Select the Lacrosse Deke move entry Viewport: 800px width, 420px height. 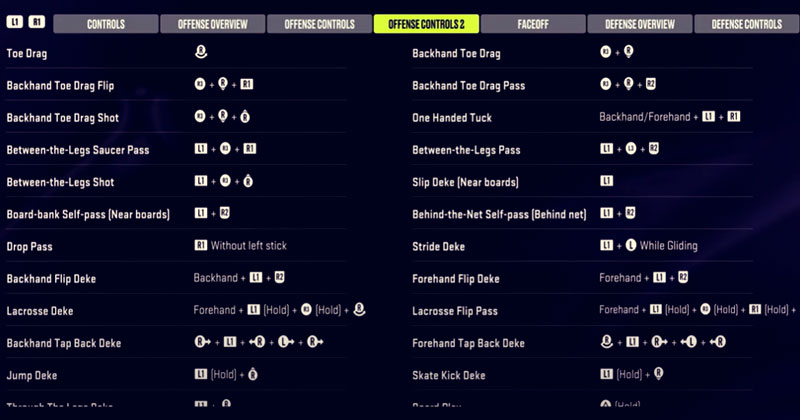40,311
